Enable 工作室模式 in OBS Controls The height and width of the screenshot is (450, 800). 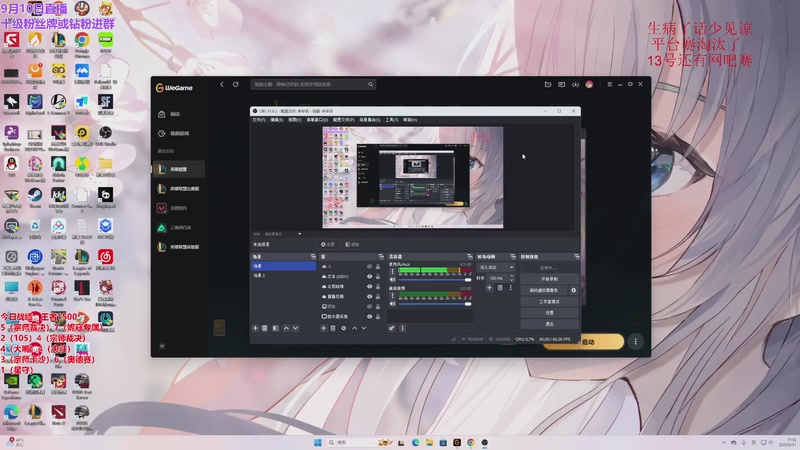pyautogui.click(x=549, y=302)
